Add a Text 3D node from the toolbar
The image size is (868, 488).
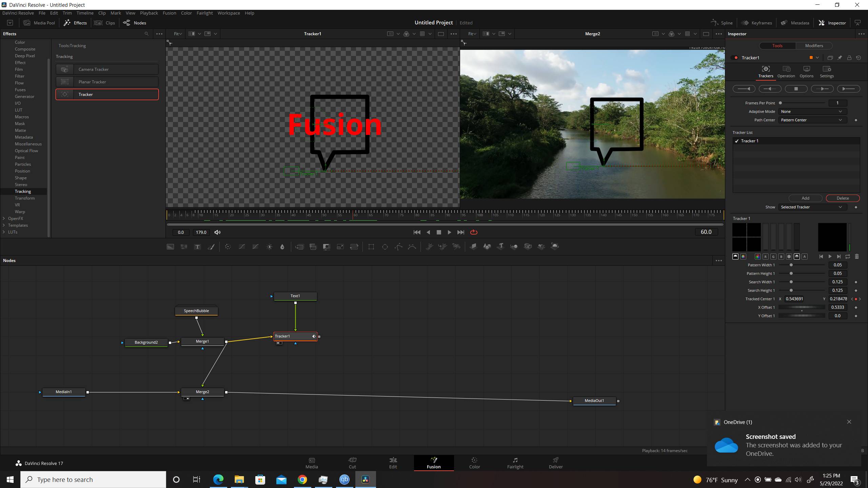500,246
